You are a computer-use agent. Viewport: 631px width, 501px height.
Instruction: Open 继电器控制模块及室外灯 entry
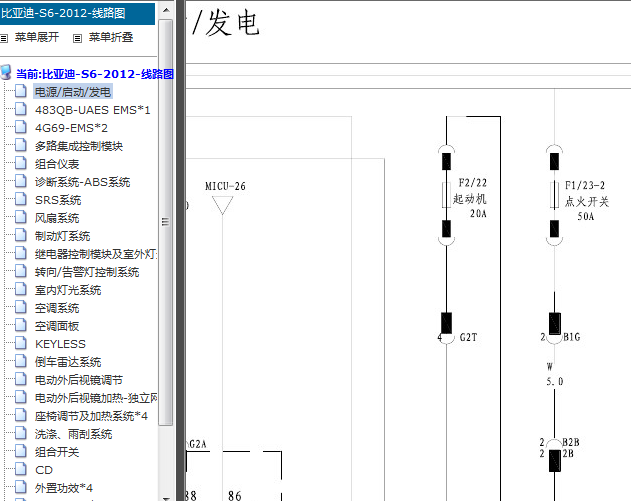pyautogui.click(x=96, y=254)
